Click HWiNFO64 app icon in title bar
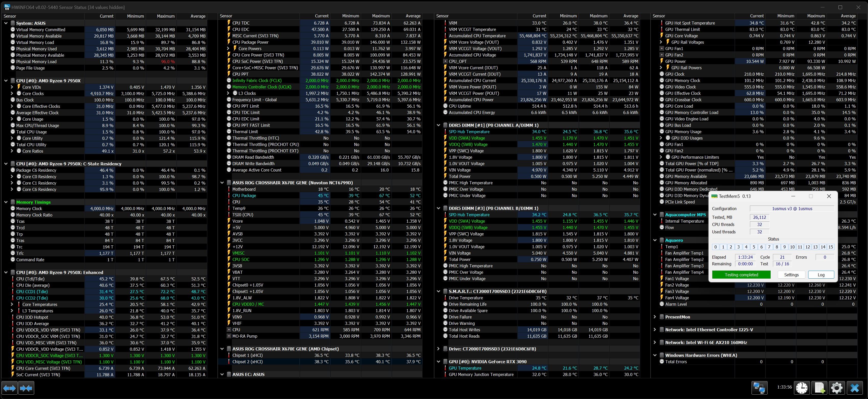 [6, 7]
